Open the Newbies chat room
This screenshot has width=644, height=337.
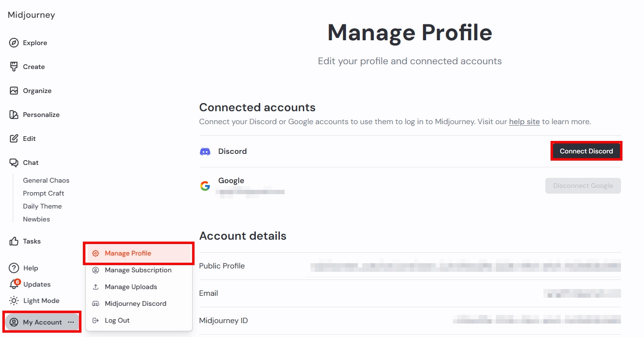pyautogui.click(x=36, y=219)
